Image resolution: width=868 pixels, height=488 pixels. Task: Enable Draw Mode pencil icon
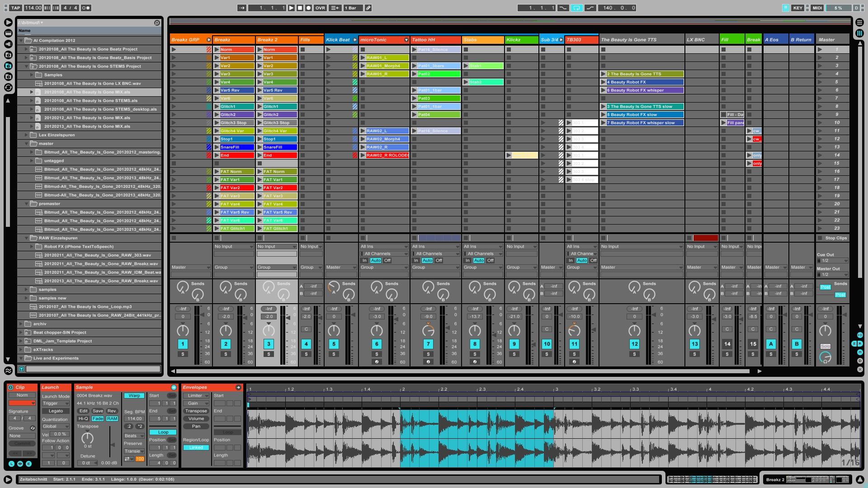368,8
